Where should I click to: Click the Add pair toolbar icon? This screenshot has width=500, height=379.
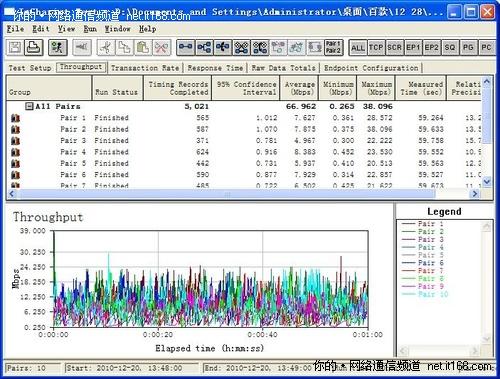coord(185,47)
